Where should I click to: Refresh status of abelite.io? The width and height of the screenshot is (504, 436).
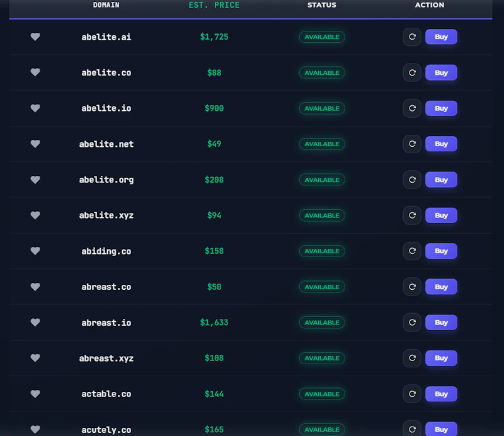(412, 108)
